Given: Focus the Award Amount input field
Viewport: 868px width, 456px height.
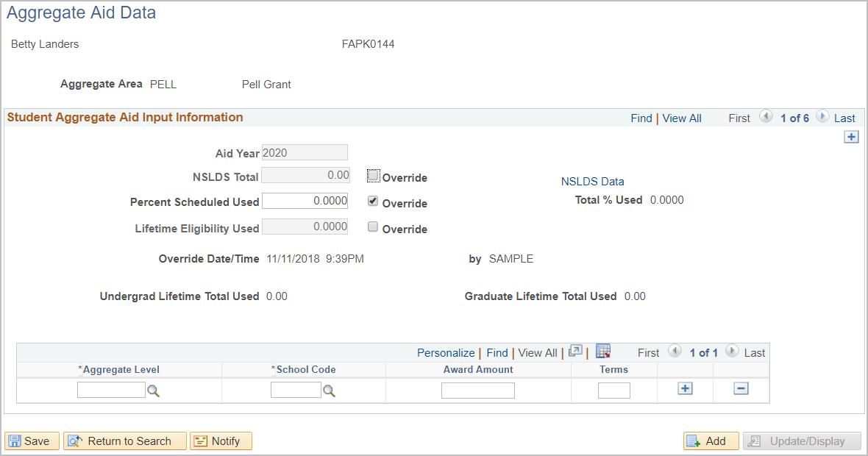Looking at the screenshot, I should 477,391.
